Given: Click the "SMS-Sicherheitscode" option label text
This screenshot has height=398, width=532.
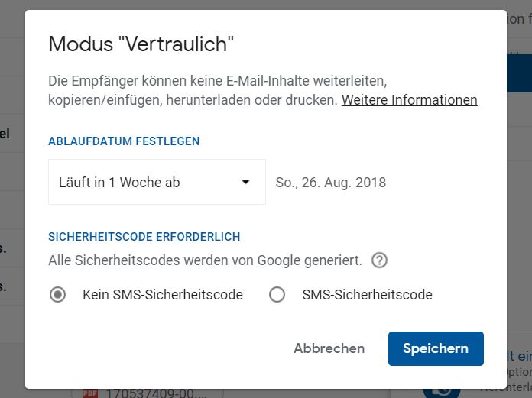Looking at the screenshot, I should [367, 295].
